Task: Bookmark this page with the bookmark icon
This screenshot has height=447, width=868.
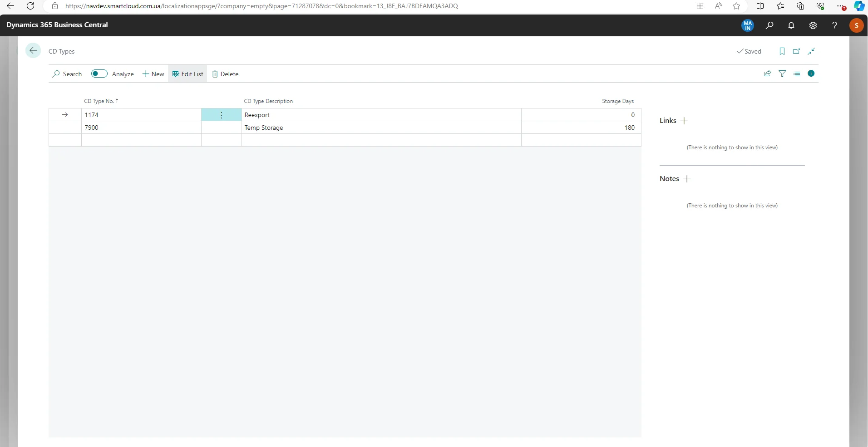Action: pos(782,51)
